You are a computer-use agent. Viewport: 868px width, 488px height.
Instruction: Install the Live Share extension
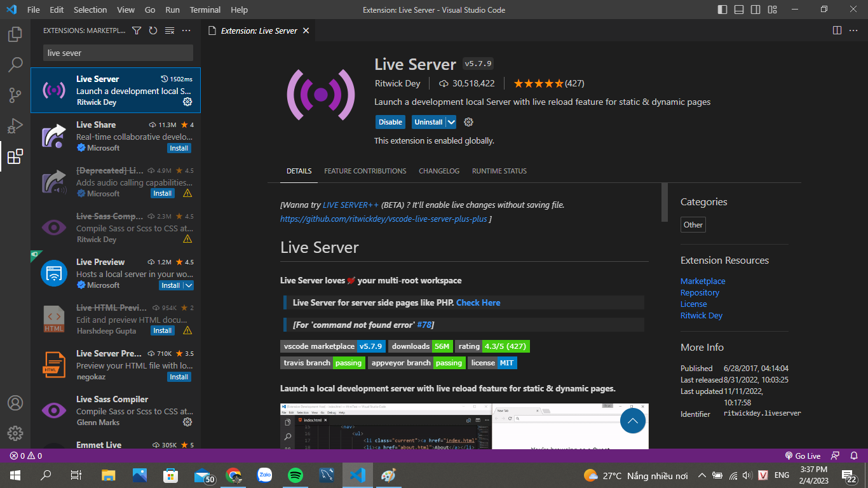[x=179, y=148]
